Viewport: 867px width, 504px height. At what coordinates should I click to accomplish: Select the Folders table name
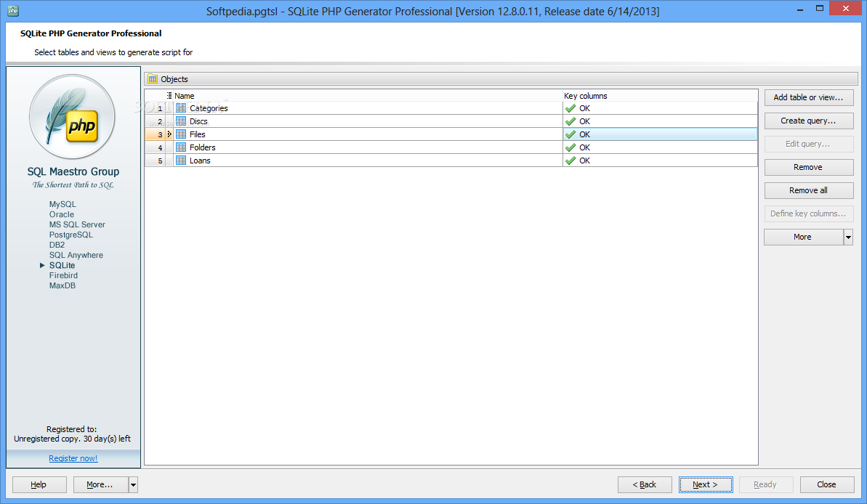(202, 147)
